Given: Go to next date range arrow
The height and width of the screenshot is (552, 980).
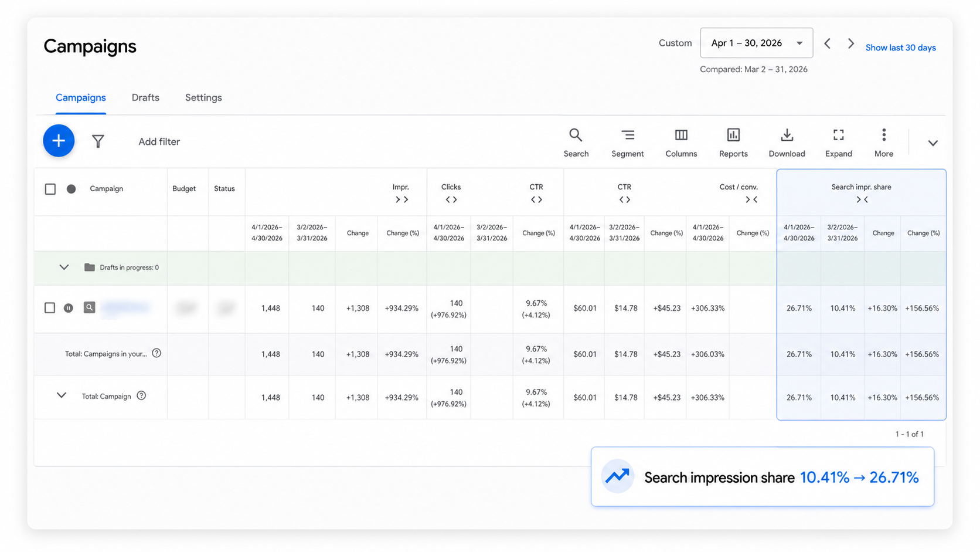Looking at the screenshot, I should (x=850, y=43).
